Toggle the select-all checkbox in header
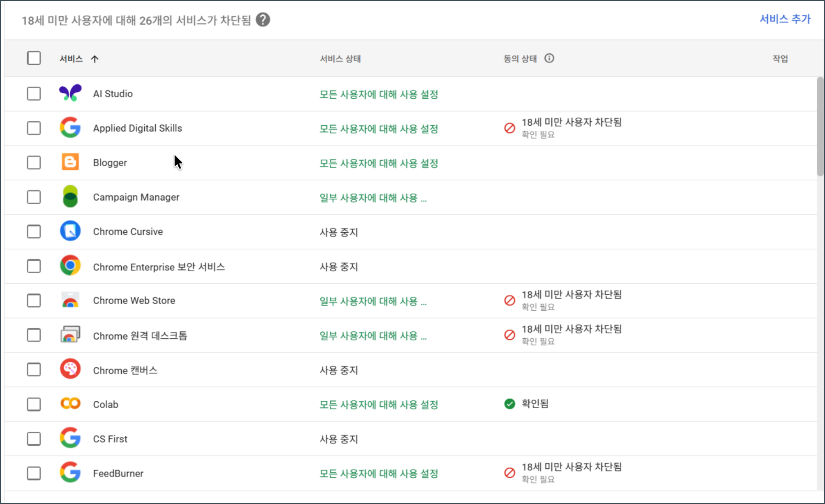 click(x=34, y=58)
